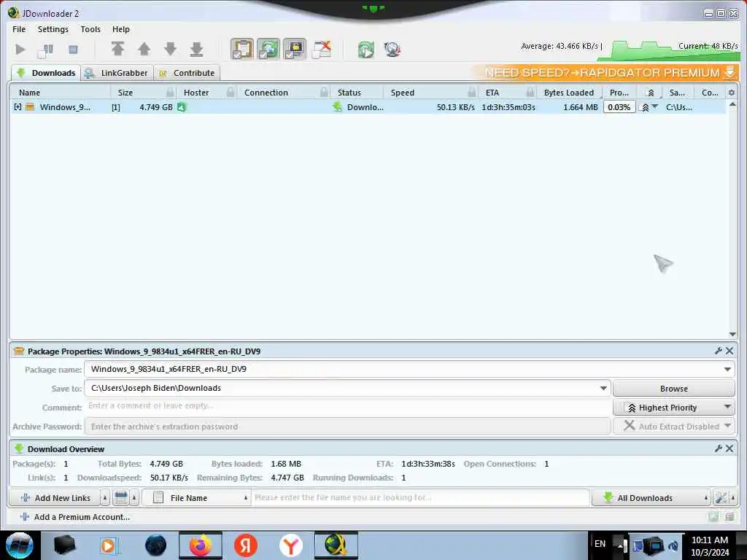Click the reconnect now green icon
Viewport: 747px width, 560px height.
(366, 50)
